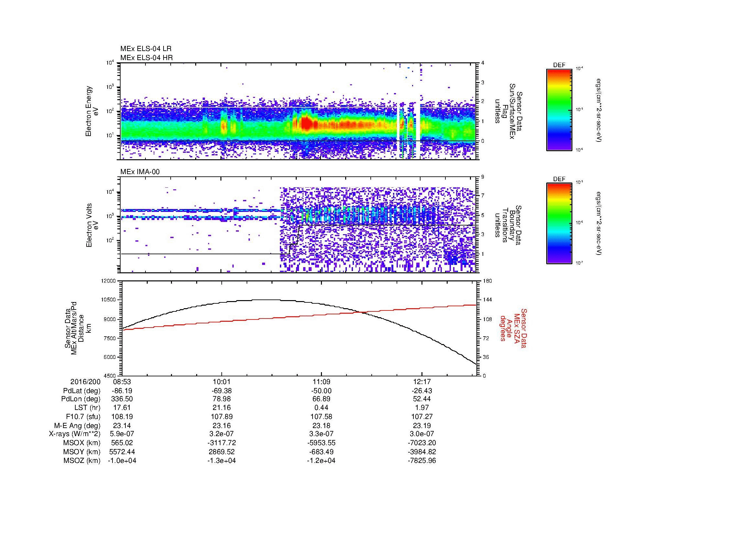
Task: Click the PdLat value -86.19
Action: [x=122, y=391]
